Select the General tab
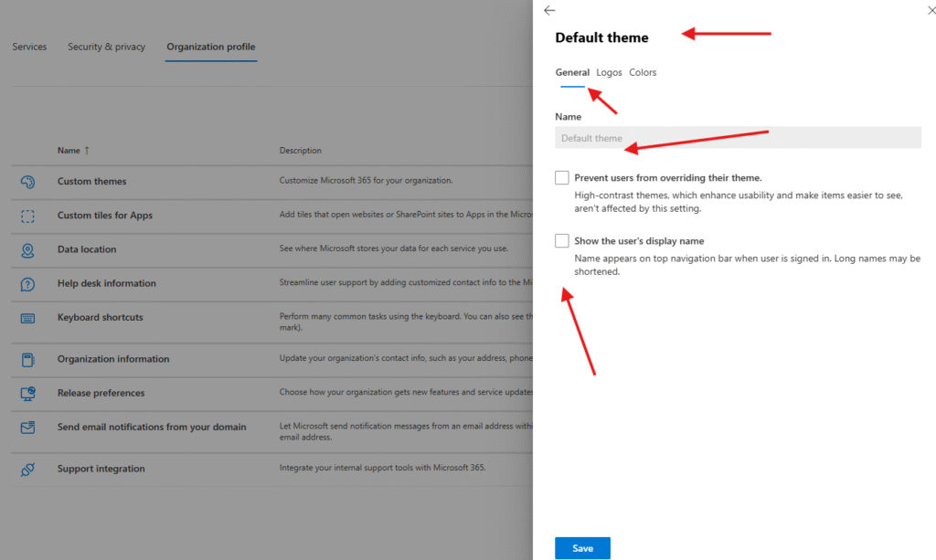Viewport: 936px width, 560px height. [572, 73]
